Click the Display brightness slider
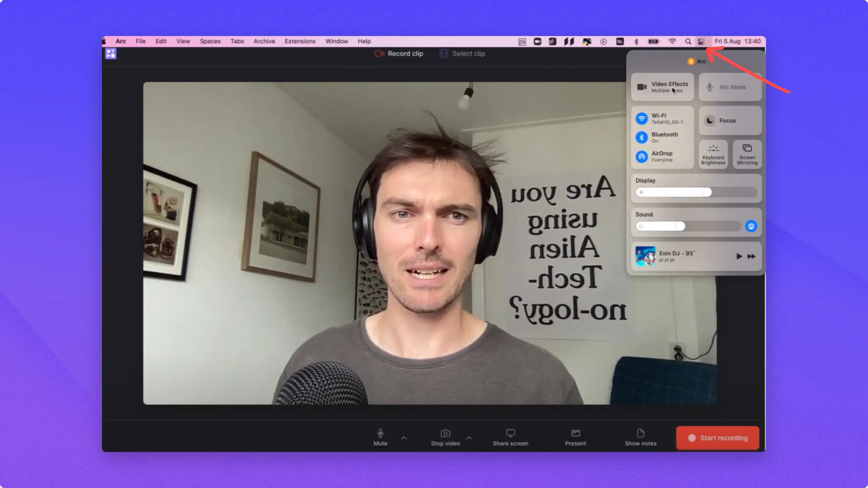 pos(696,192)
